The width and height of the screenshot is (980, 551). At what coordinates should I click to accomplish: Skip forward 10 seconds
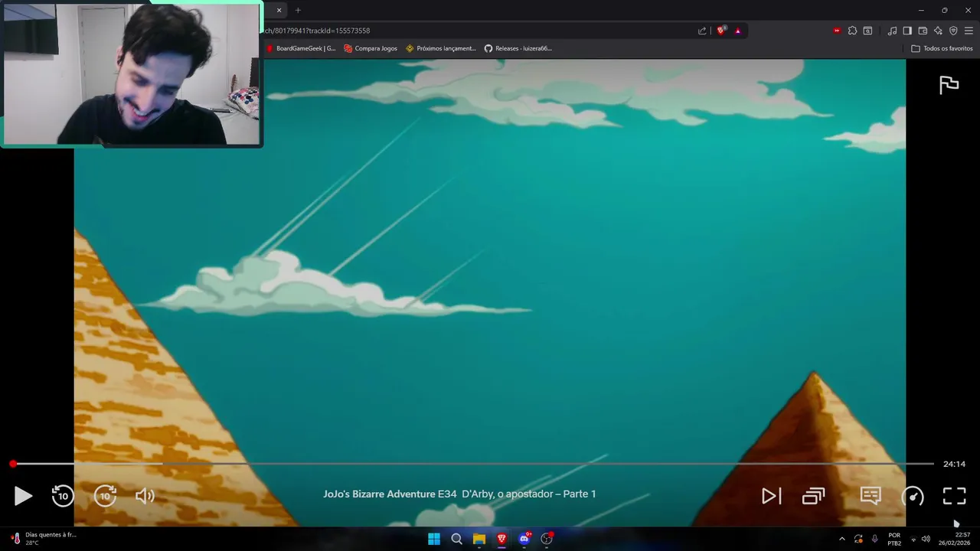(x=105, y=496)
